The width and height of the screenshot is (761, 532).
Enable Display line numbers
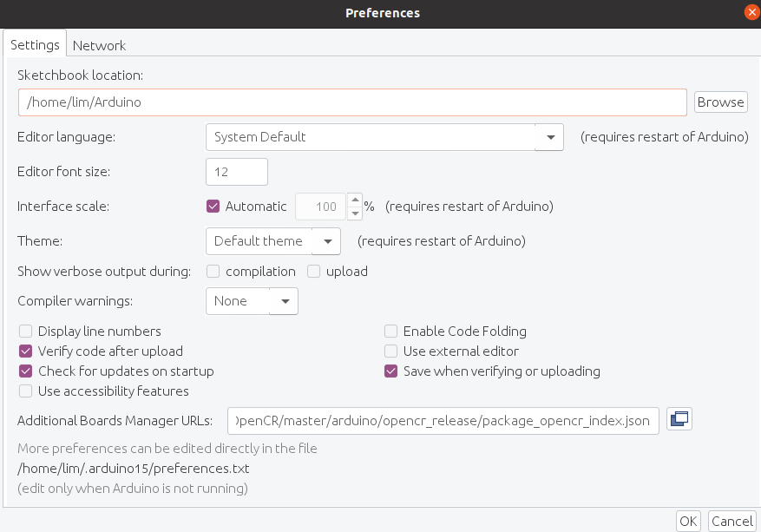[x=26, y=332]
